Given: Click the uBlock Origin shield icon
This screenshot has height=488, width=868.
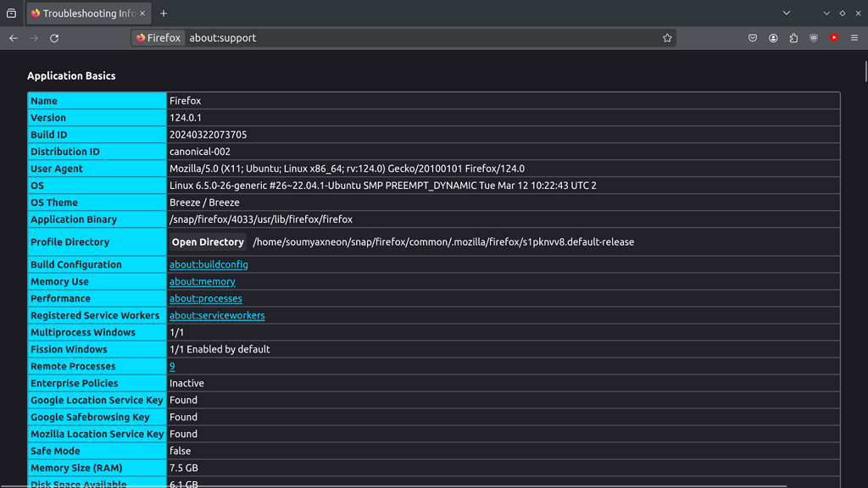Looking at the screenshot, I should click(x=814, y=38).
